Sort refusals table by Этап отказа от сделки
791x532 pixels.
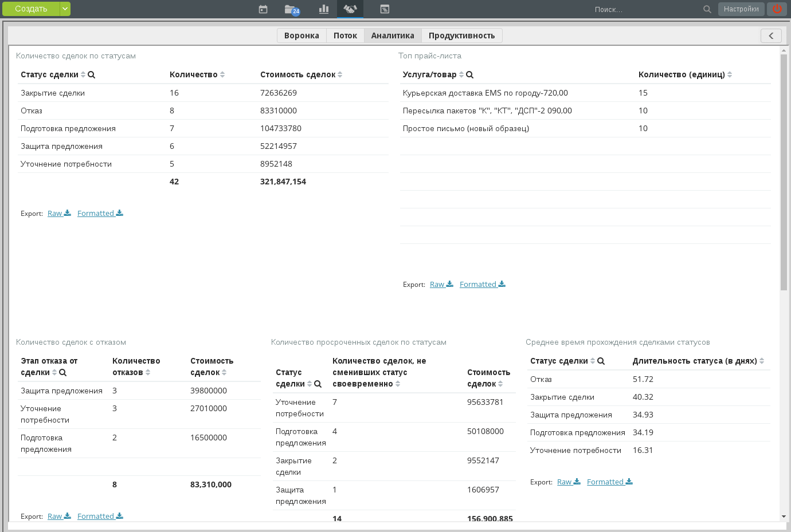(54, 372)
